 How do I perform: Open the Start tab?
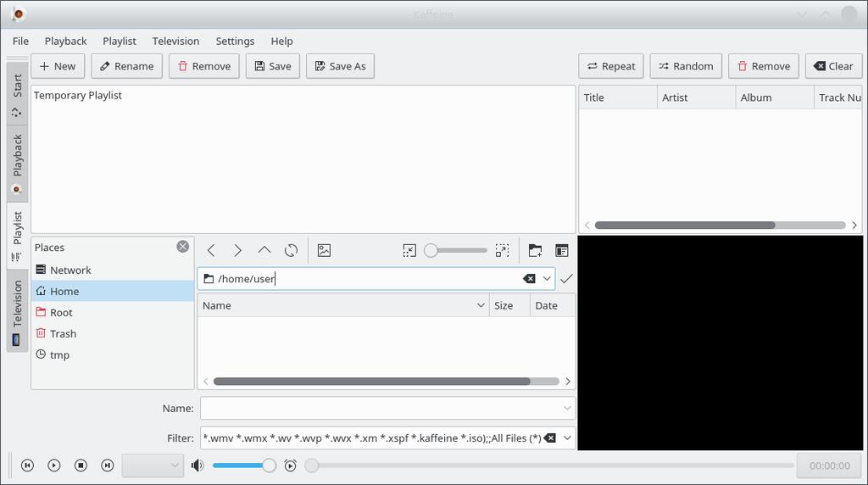[x=17, y=93]
